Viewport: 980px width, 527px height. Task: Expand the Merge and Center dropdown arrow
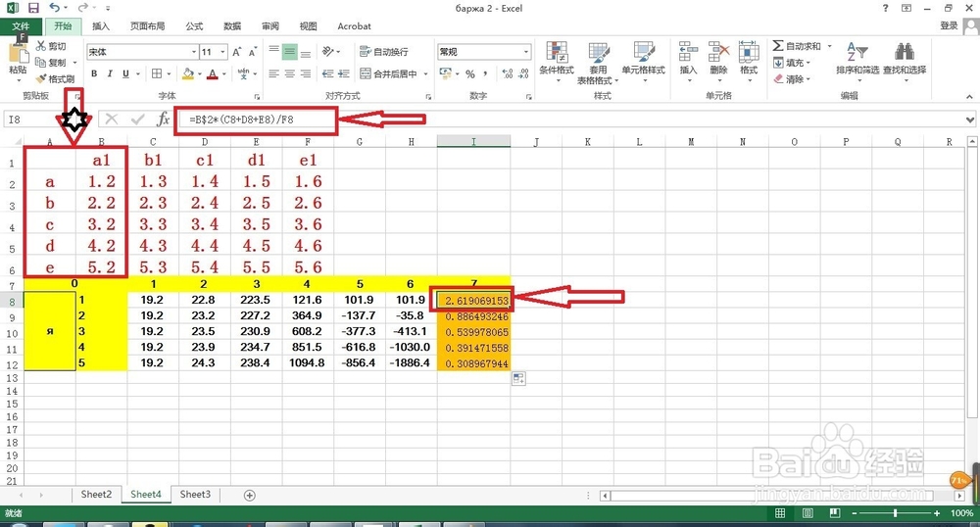[426, 73]
